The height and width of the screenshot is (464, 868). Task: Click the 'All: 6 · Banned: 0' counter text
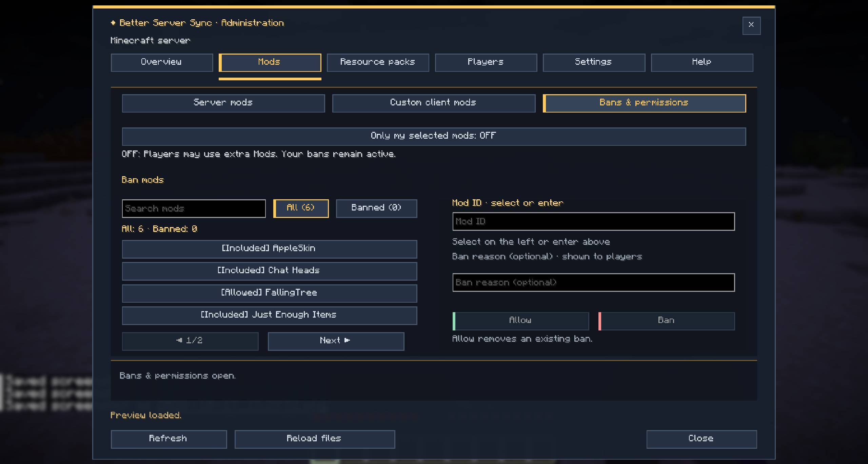click(x=159, y=229)
